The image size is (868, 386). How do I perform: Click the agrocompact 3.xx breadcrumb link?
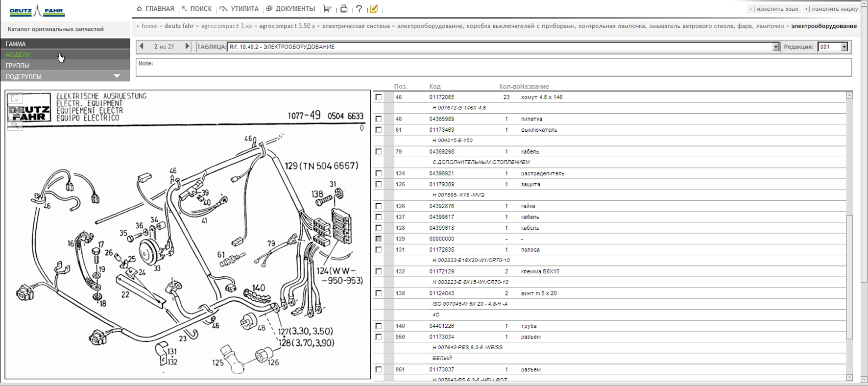click(226, 26)
